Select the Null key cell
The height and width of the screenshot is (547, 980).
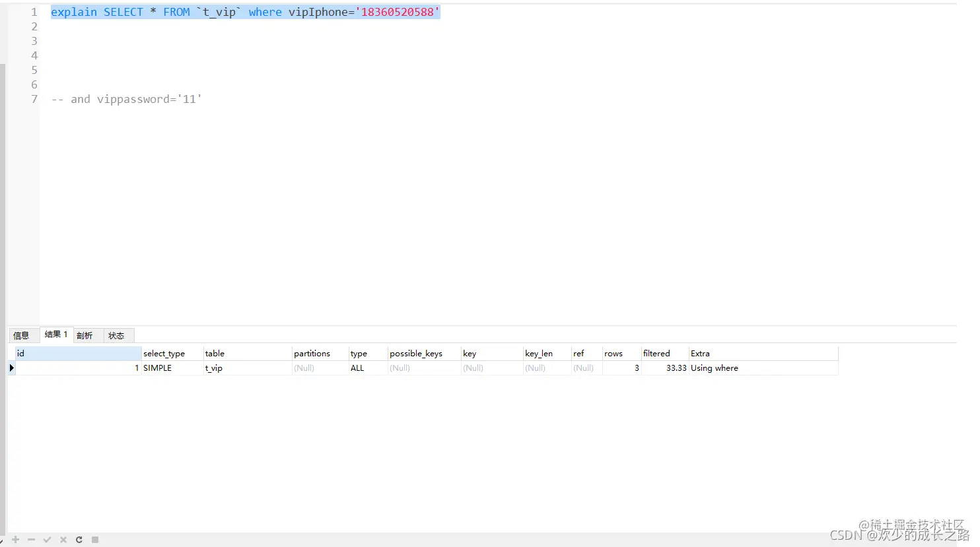[x=492, y=368]
